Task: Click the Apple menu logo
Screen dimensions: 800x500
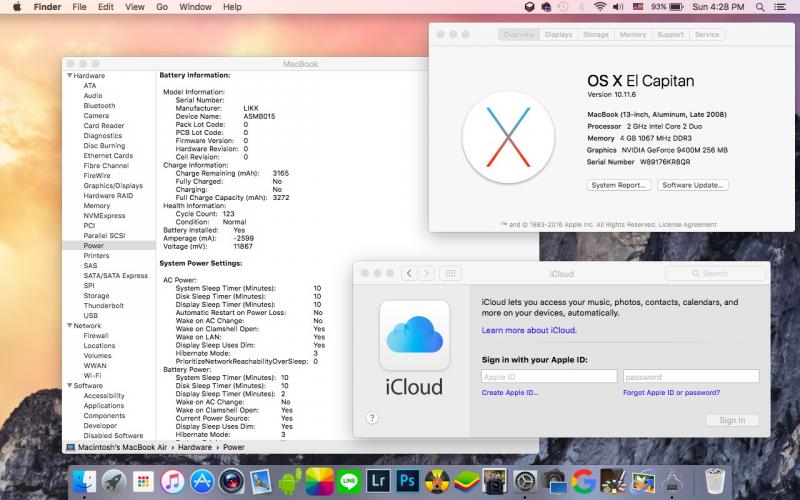Action: tap(17, 7)
